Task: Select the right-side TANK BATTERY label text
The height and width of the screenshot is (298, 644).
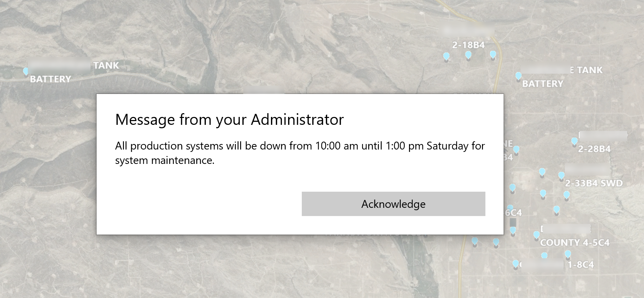Action: pos(543,84)
